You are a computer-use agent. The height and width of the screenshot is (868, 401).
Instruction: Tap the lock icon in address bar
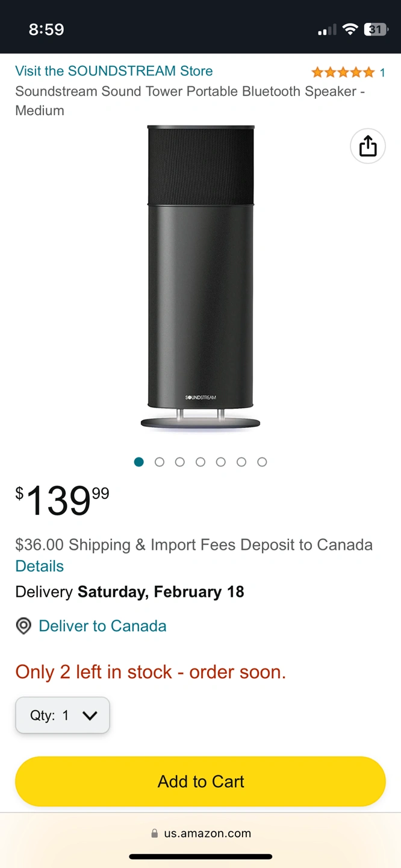point(155,834)
